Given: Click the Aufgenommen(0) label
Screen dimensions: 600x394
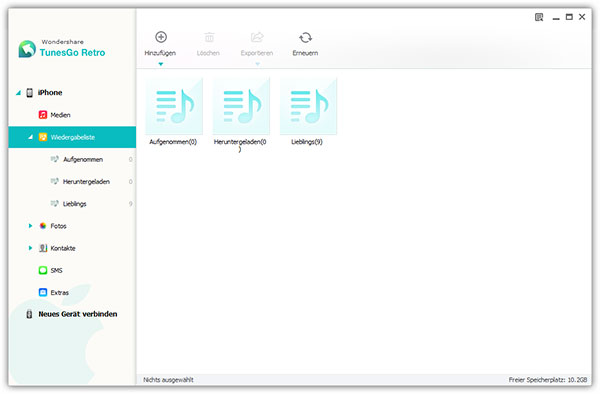Looking at the screenshot, I should [x=173, y=142].
